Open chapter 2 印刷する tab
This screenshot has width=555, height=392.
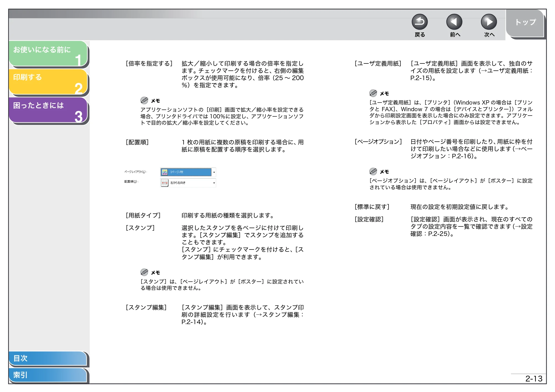48,82
